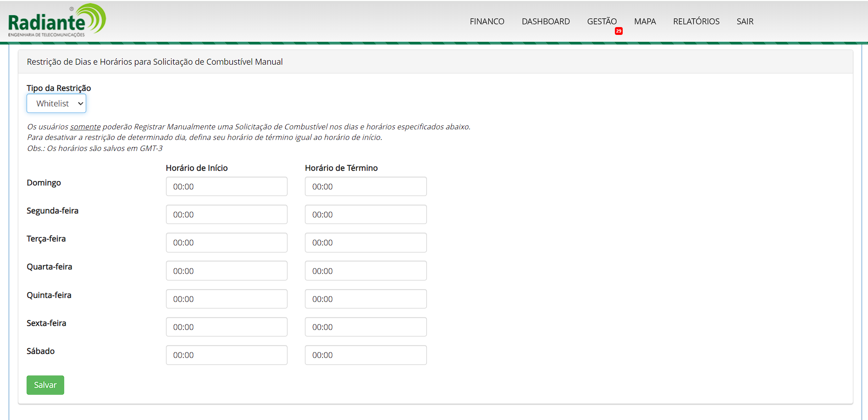The image size is (868, 420).
Task: Select Segunda-feira end time input
Action: tap(365, 215)
